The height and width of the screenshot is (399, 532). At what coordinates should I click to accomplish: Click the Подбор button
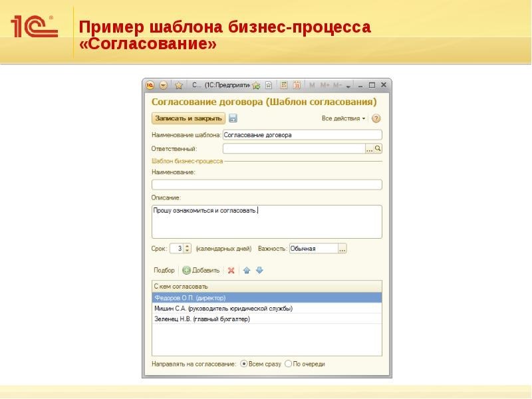tap(164, 269)
